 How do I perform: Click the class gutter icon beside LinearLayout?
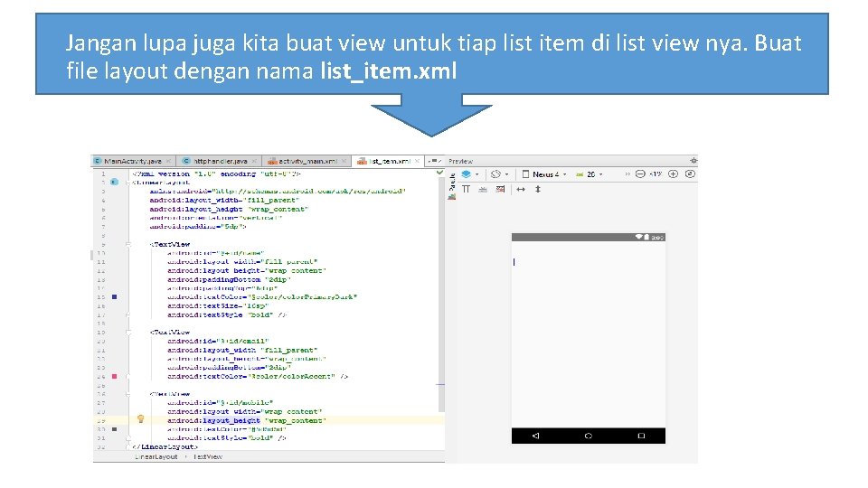point(115,182)
